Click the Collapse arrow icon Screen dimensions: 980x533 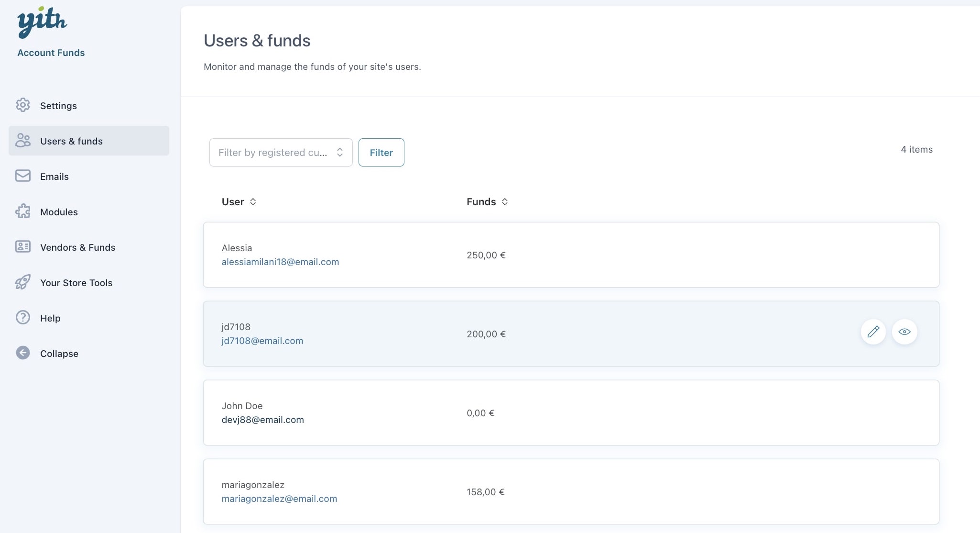coord(23,353)
